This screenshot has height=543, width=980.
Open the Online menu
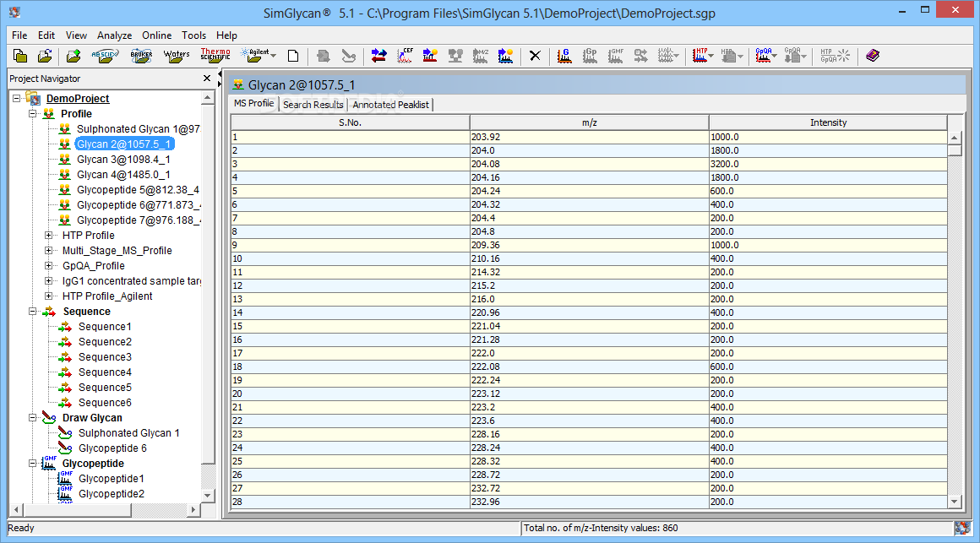point(156,35)
